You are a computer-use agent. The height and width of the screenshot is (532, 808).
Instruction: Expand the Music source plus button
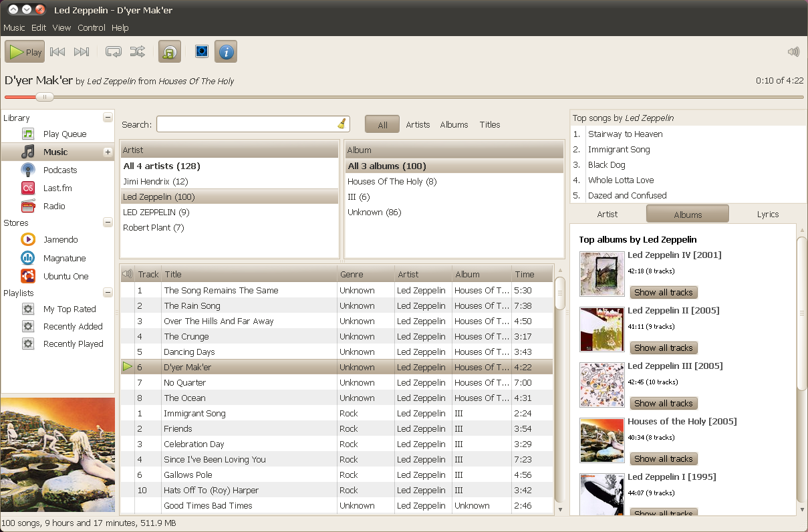click(x=108, y=152)
